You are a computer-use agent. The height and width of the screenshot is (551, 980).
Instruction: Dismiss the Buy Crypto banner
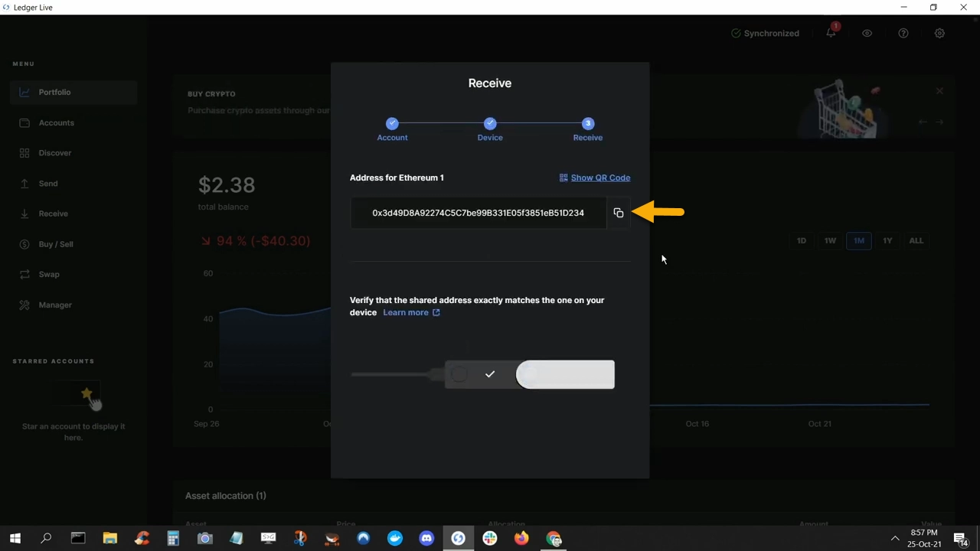click(x=939, y=91)
